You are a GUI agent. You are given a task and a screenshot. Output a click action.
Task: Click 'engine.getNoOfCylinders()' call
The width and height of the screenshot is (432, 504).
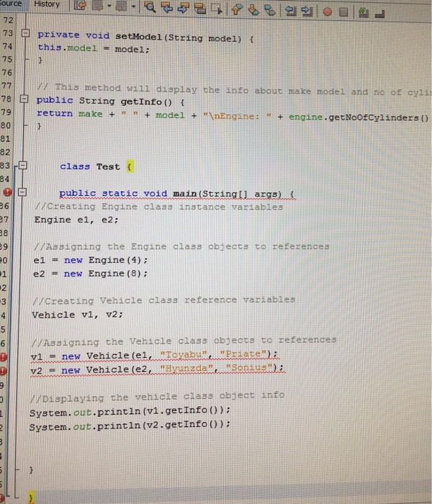point(359,117)
